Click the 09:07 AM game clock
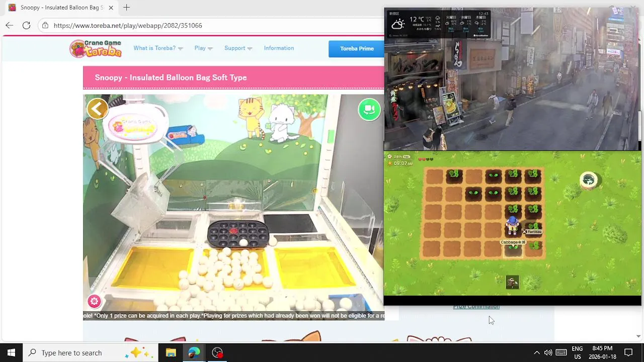 pyautogui.click(x=403, y=163)
